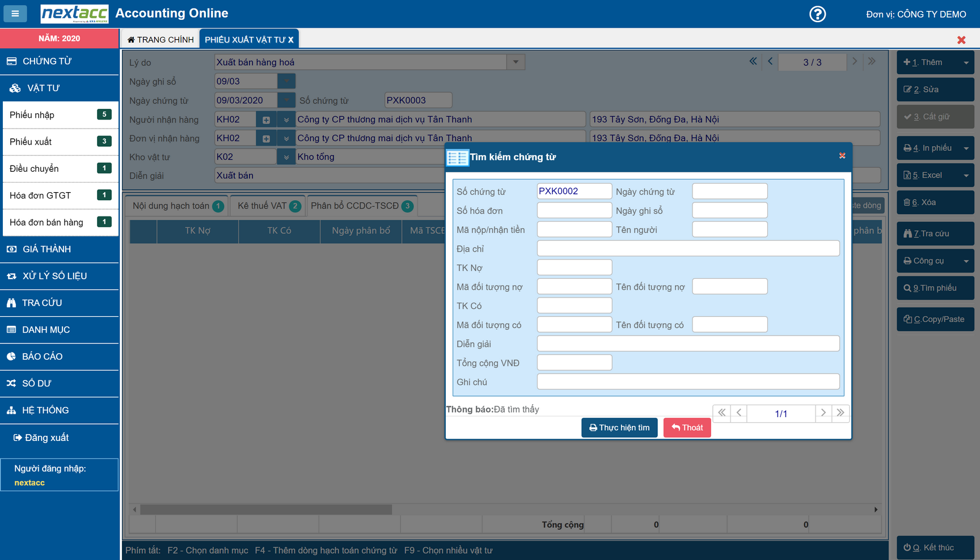The height and width of the screenshot is (560, 980).
Task: Go to last result in search dialog
Action: (x=840, y=413)
